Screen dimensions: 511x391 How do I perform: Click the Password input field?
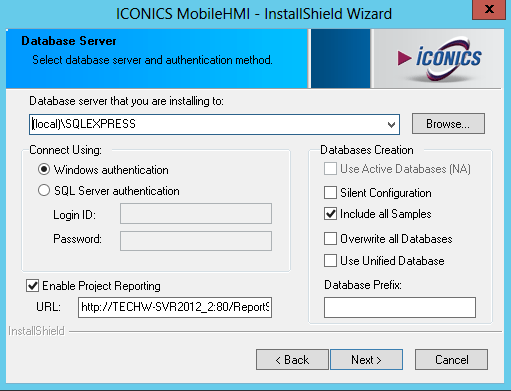(196, 241)
